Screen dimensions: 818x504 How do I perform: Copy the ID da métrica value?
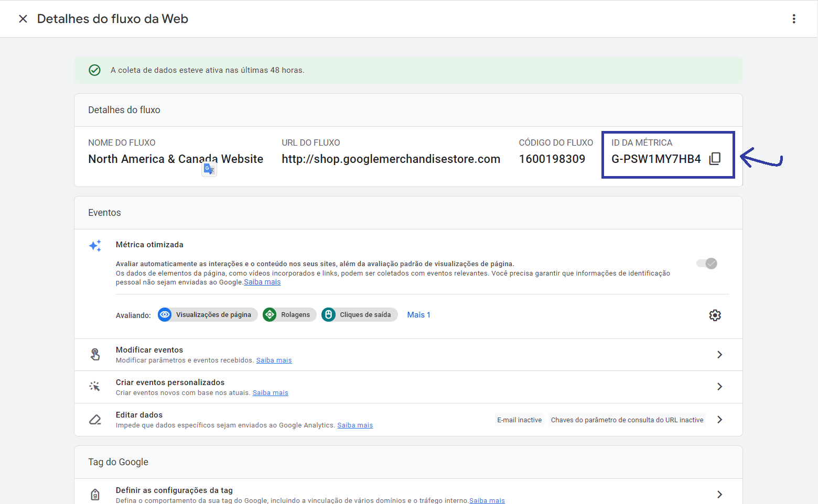[x=715, y=159]
